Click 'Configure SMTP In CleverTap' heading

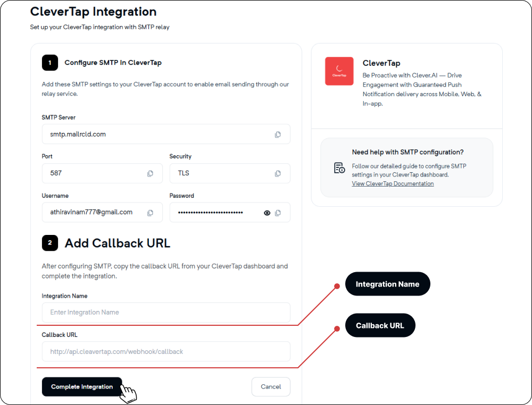tap(113, 63)
